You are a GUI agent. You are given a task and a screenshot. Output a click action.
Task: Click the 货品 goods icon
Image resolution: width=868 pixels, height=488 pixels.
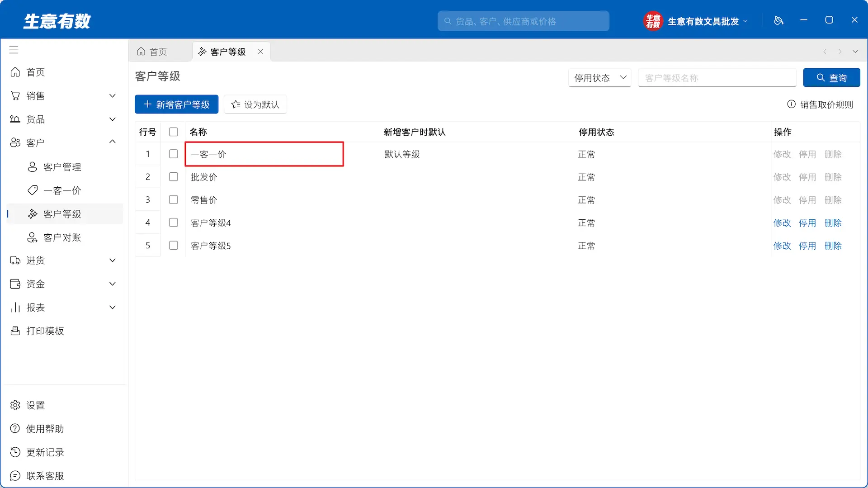15,119
